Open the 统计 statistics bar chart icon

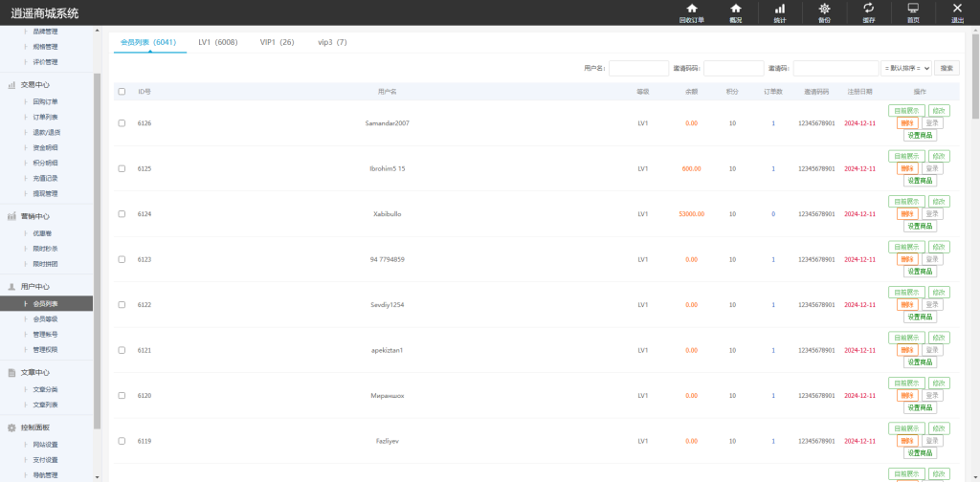coord(779,9)
